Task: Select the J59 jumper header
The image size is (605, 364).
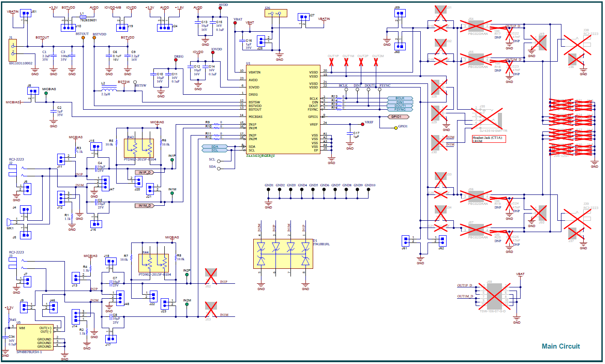Action: coord(400,13)
